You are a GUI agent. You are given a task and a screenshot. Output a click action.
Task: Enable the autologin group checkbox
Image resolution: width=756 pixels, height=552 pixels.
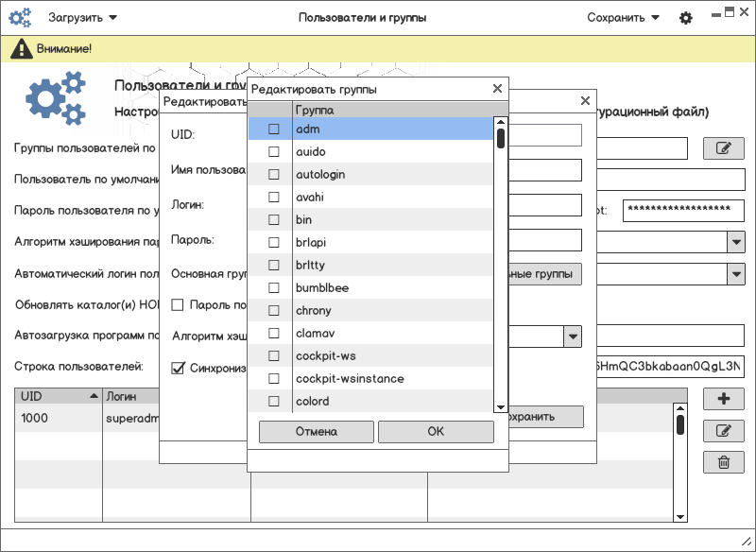click(x=274, y=175)
